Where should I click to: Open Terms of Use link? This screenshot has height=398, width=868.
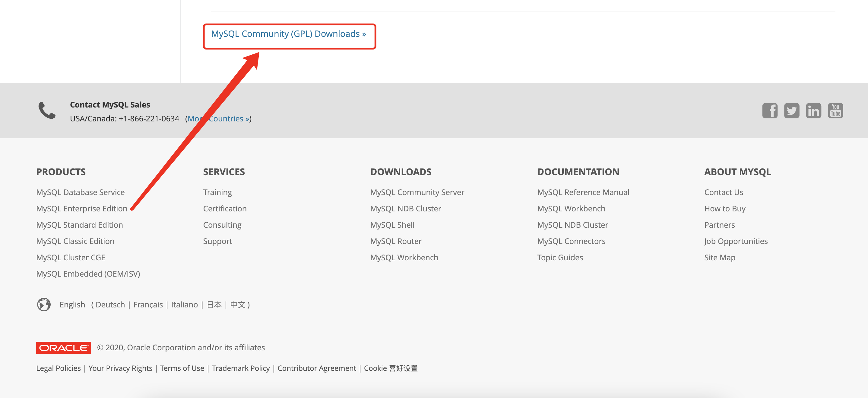point(182,368)
